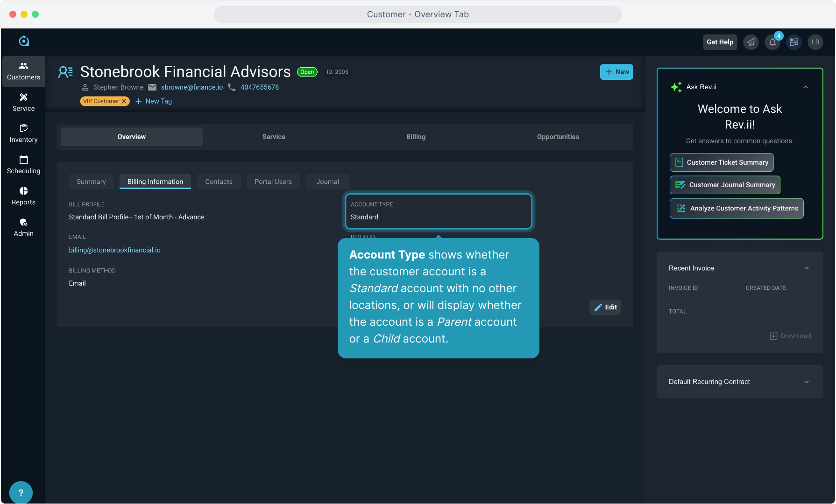This screenshot has width=836, height=504.
Task: Expand the Default Recurring Contract panel
Action: 807,382
